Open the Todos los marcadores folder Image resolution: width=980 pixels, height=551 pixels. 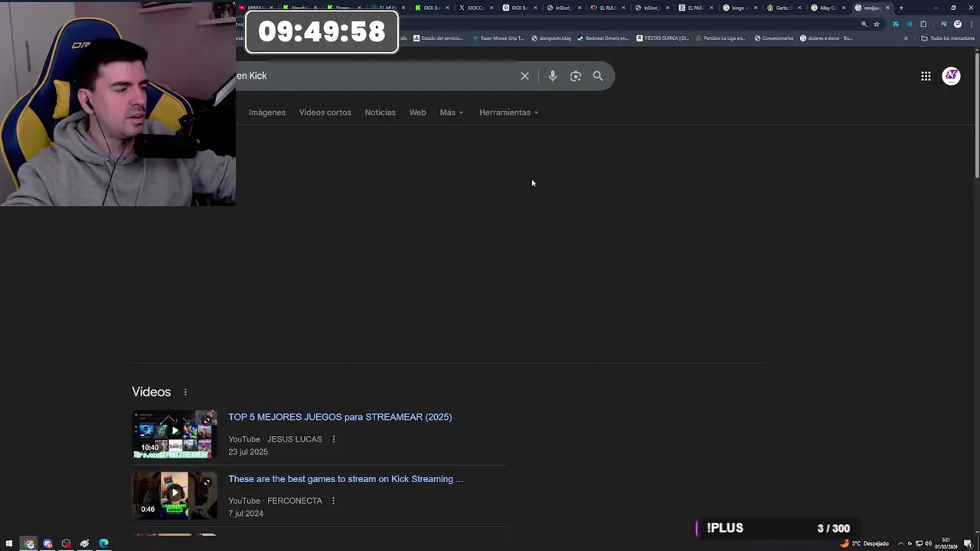tap(948, 37)
